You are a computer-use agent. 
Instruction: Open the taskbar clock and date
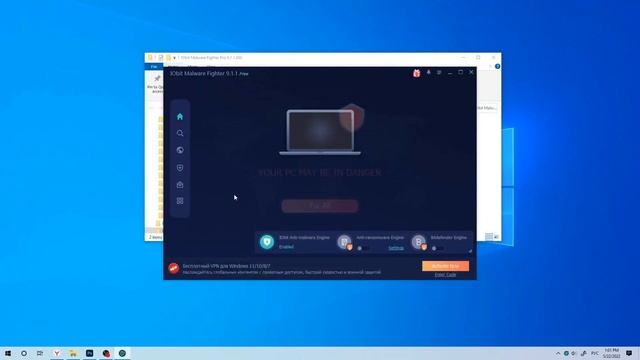611,353
